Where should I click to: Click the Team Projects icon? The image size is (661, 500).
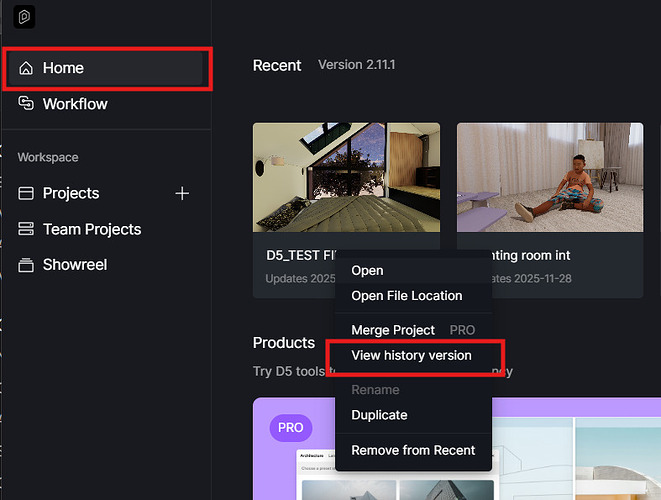(x=27, y=229)
